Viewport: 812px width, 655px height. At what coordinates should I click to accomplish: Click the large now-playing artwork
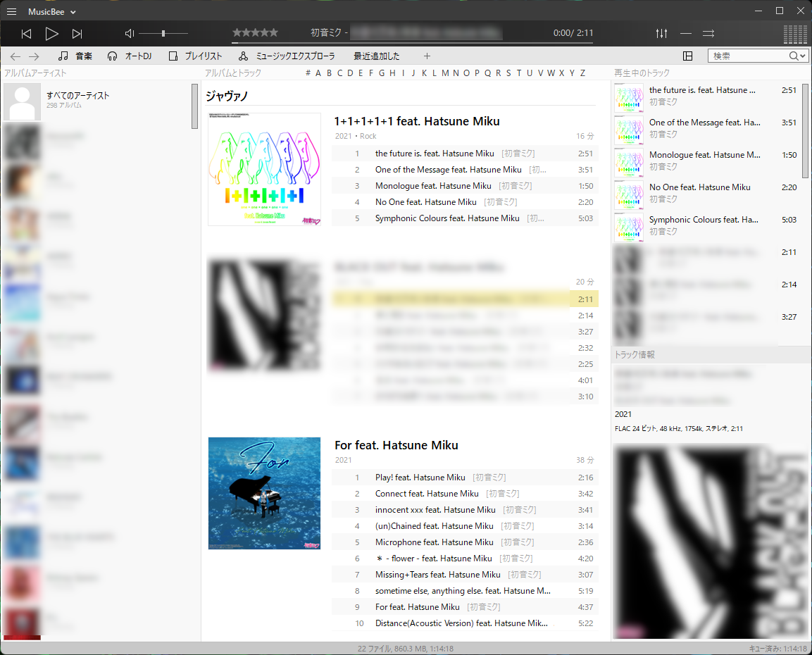click(x=711, y=542)
